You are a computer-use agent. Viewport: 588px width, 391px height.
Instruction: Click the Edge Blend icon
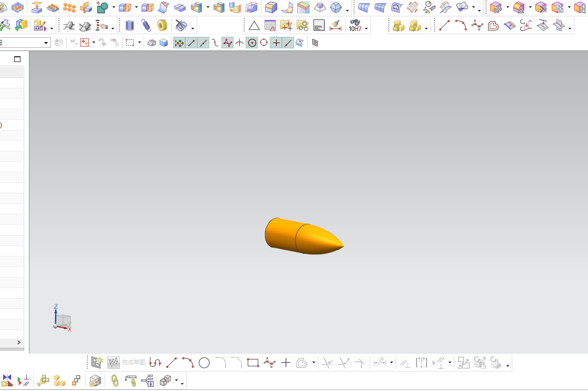[x=270, y=7]
